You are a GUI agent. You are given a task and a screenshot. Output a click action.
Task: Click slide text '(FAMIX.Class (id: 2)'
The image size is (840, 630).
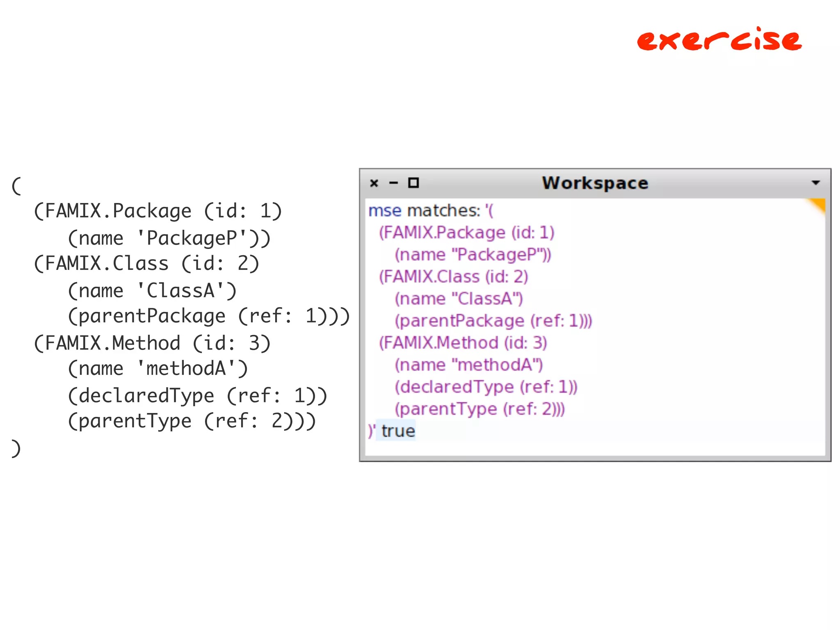click(x=146, y=264)
